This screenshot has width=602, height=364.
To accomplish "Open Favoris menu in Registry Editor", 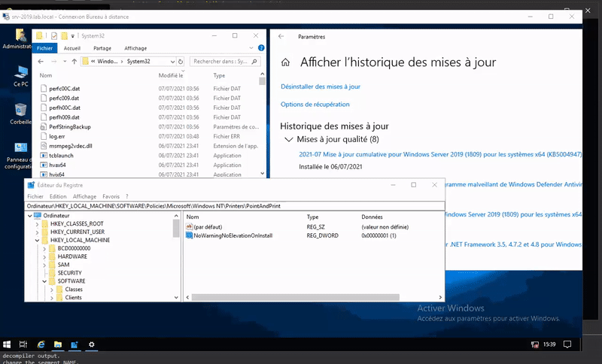I will (111, 196).
